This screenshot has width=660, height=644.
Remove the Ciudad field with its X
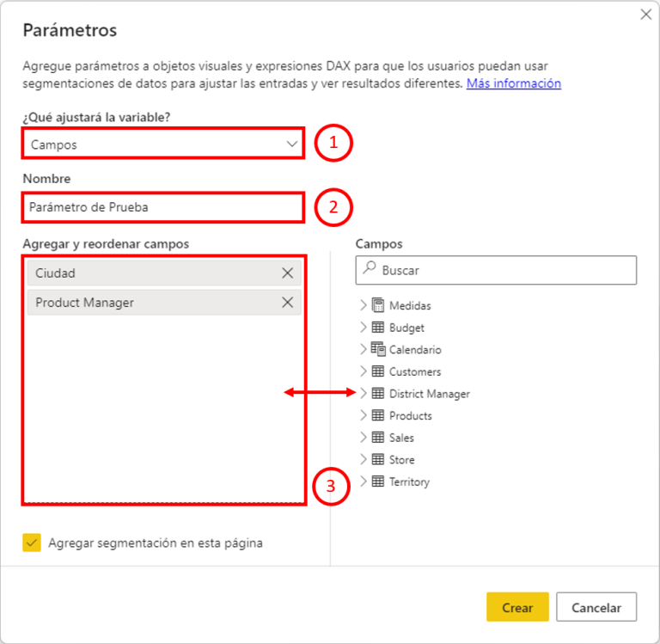coord(288,273)
